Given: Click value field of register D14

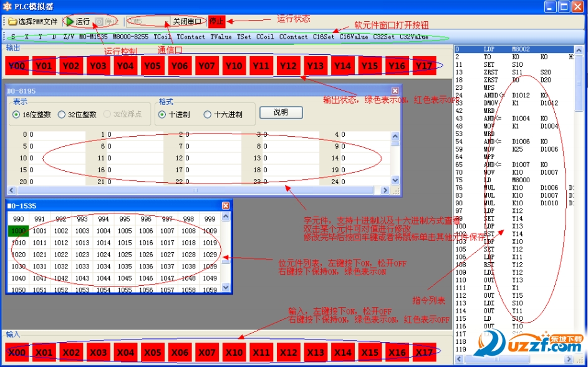Looking at the screenshot, I should click(365, 159).
